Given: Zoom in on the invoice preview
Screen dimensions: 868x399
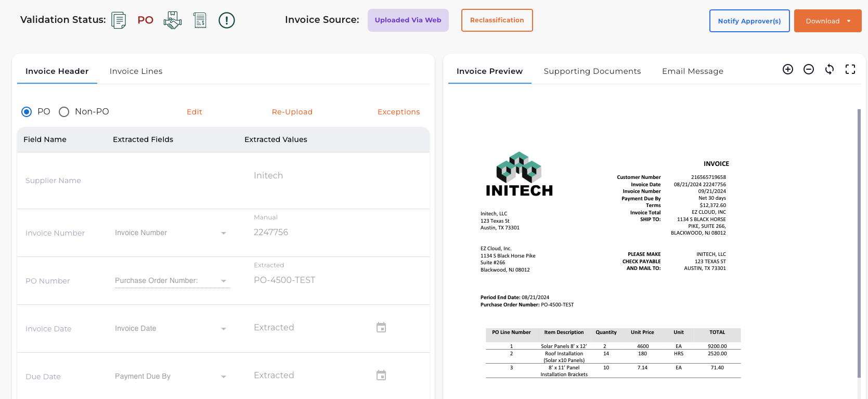Looking at the screenshot, I should pyautogui.click(x=788, y=69).
